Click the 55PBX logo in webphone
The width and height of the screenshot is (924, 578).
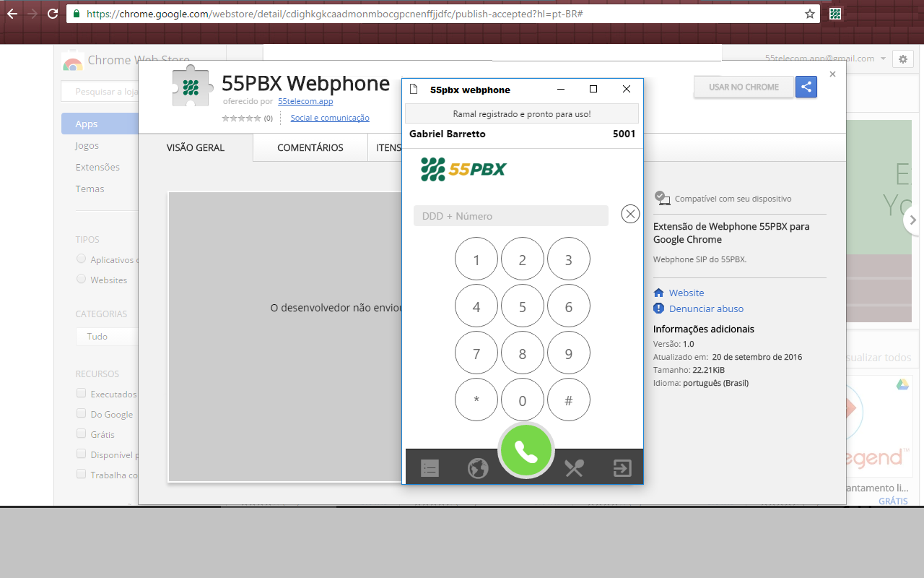463,169
